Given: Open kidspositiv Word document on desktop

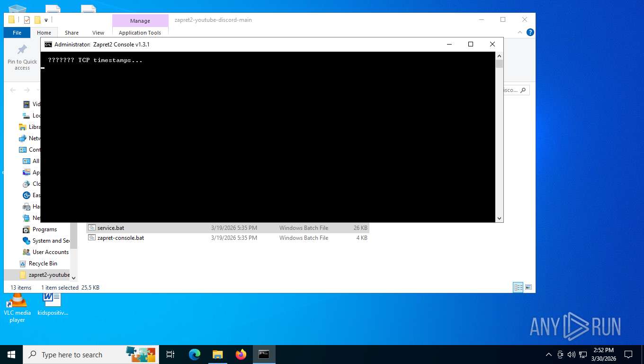Looking at the screenshot, I should pos(53,304).
